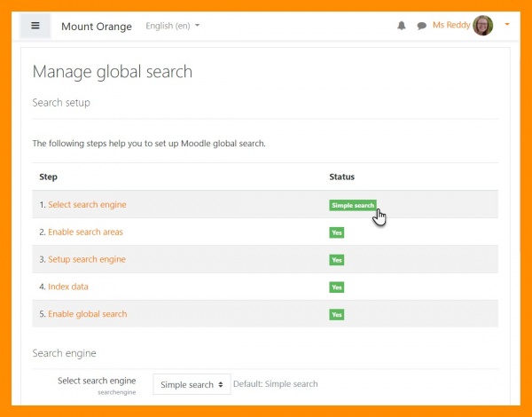Open the Simple search engine select box
Viewport: 532px width, 417px height.
pyautogui.click(x=192, y=384)
